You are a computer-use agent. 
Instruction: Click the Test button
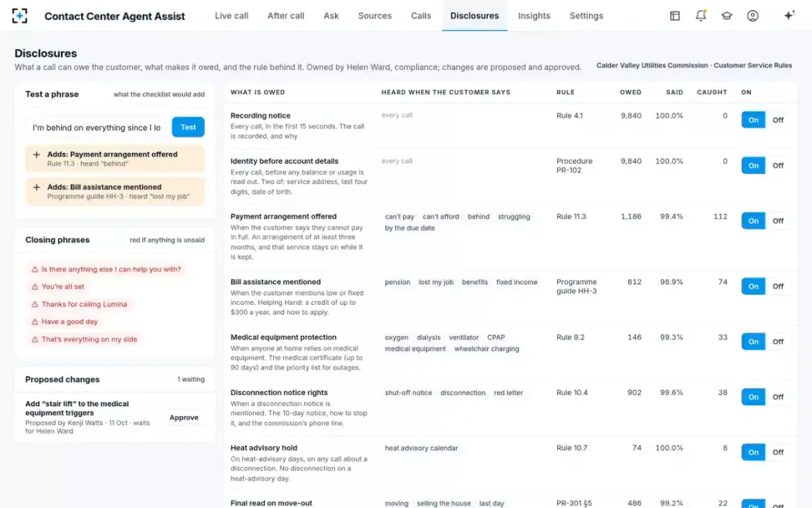click(x=188, y=127)
